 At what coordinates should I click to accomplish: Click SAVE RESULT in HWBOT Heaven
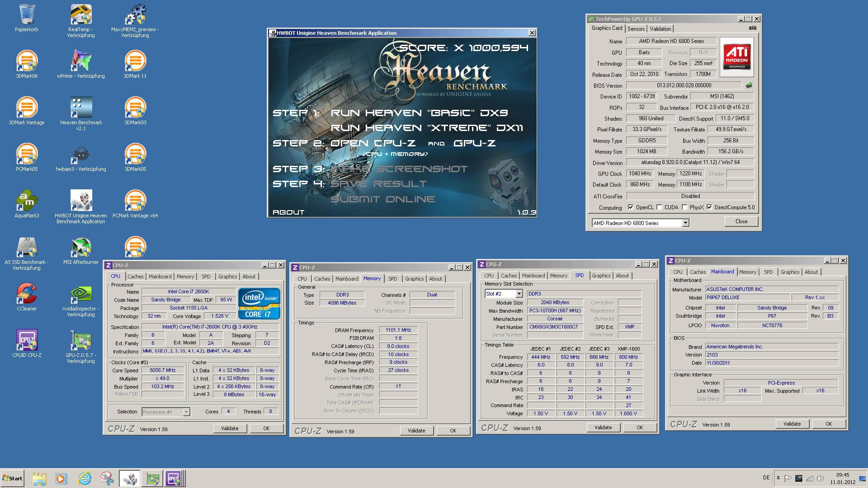(x=378, y=183)
